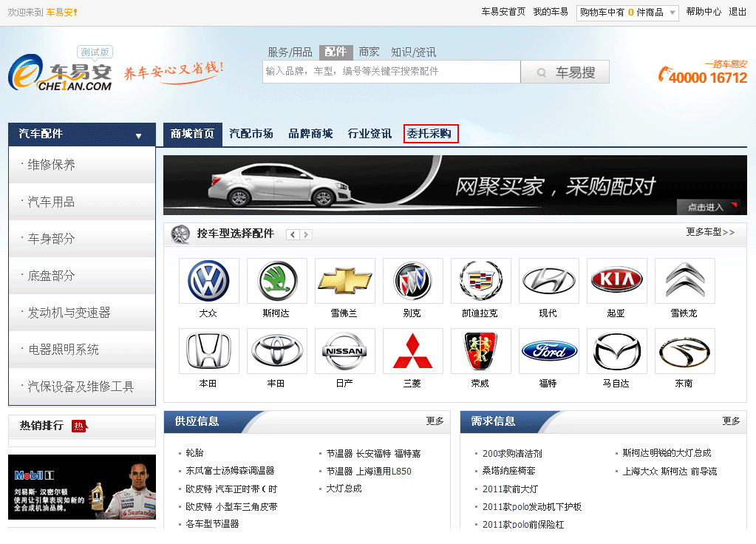Open the 帮助中心 help link
Screen dimensions: 756x544
coord(704,12)
